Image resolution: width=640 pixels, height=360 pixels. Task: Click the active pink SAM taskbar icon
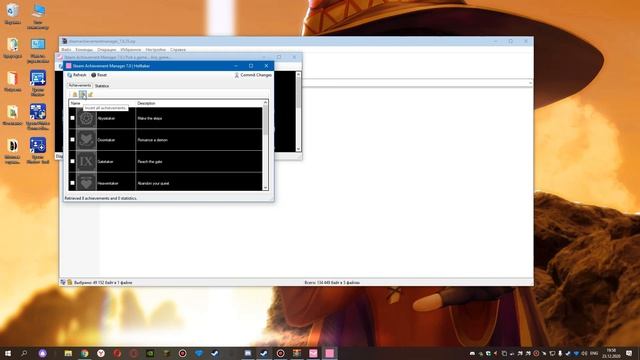tap(329, 353)
